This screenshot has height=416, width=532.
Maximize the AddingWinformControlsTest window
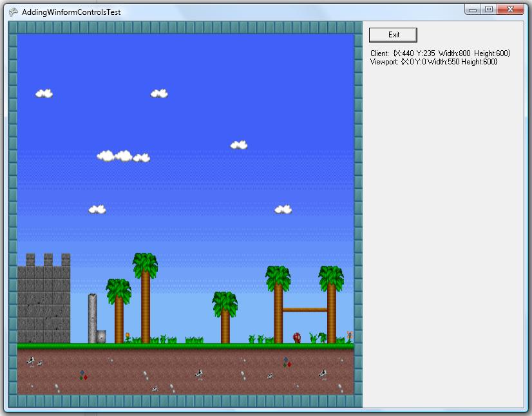tap(489, 10)
